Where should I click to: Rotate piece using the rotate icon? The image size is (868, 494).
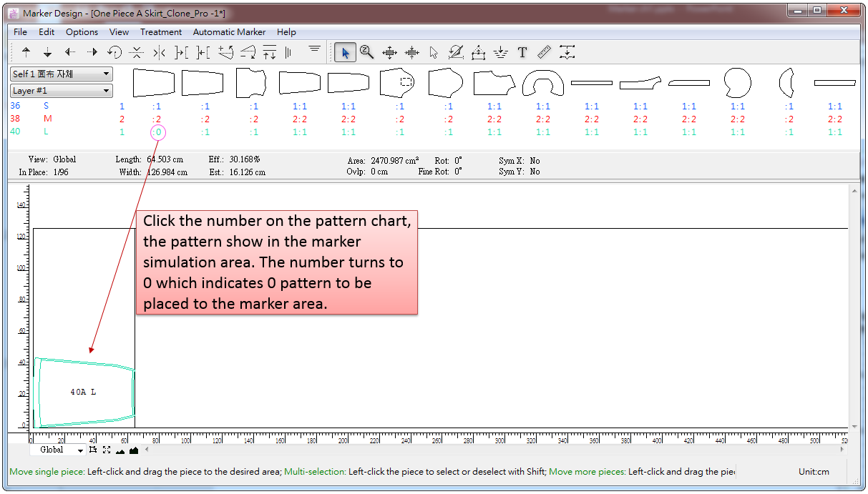(x=114, y=52)
